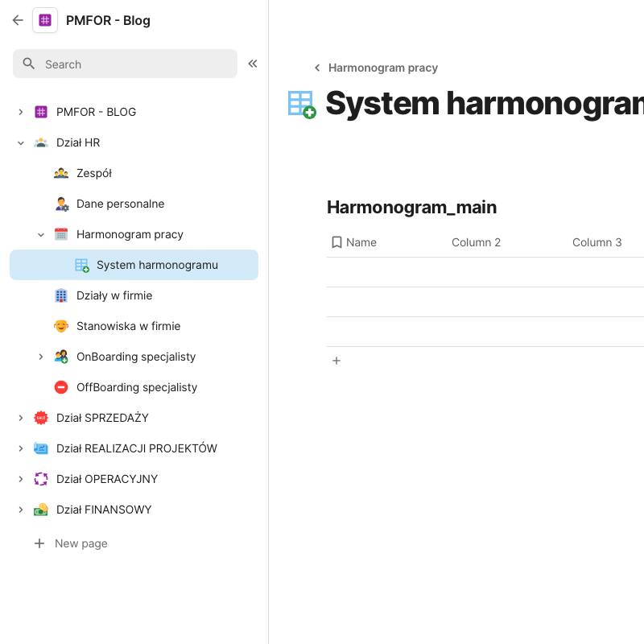The image size is (644, 644).
Task: Collapse the Dział HR section
Action: click(21, 142)
